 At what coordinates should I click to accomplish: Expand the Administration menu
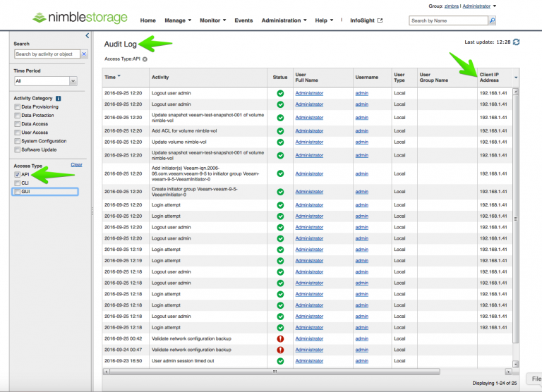284,20
